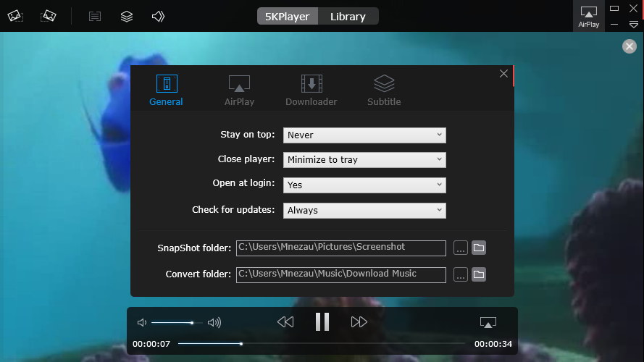The image size is (644, 362).
Task: Open the AirPlay settings tab
Action: click(240, 90)
